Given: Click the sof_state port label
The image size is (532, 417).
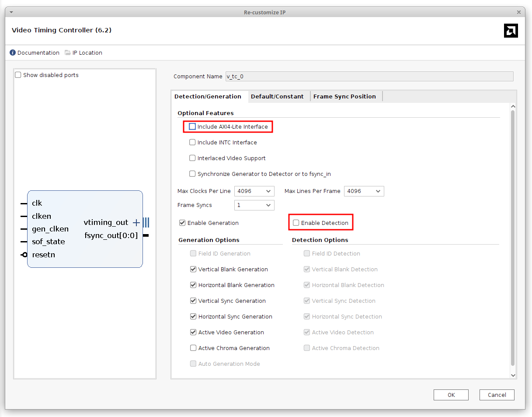Looking at the screenshot, I should [x=49, y=242].
